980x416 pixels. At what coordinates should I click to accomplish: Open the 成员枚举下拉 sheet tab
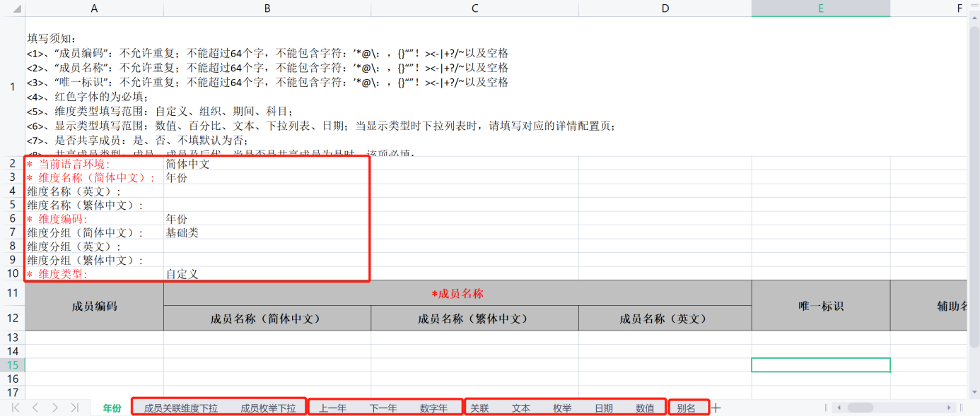pyautogui.click(x=268, y=408)
